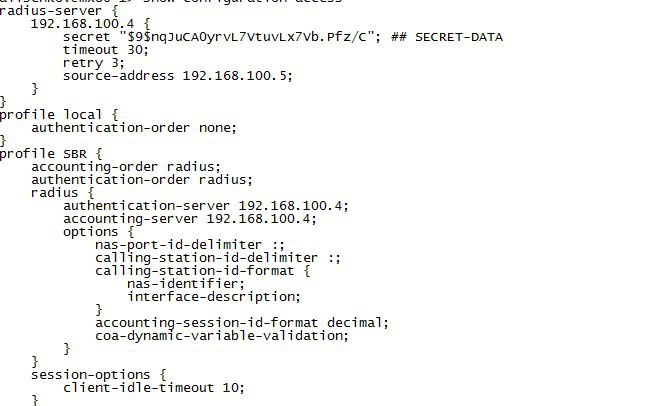Click the authentication-order none line
Image resolution: width=653 pixels, height=406 pixels.
[134, 128]
